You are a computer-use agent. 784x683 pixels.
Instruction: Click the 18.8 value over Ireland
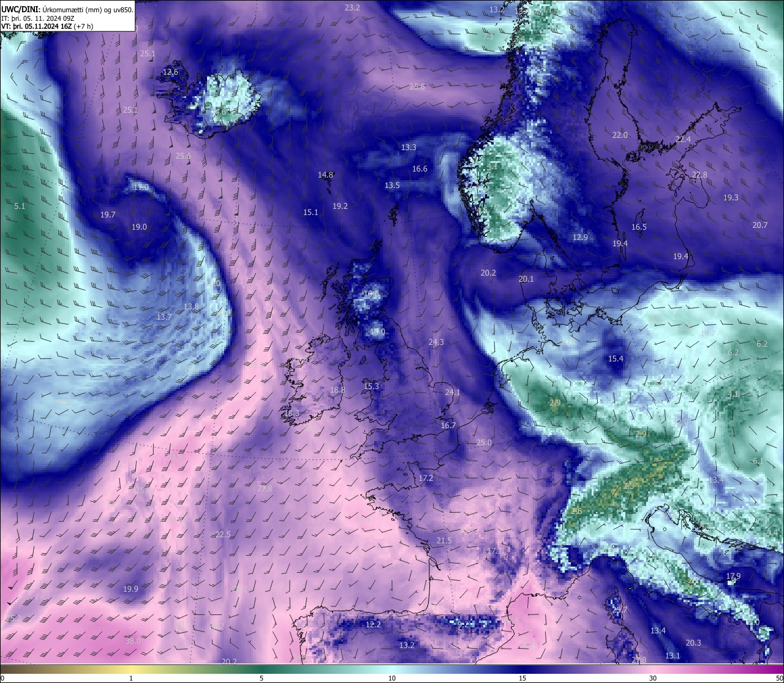(337, 390)
